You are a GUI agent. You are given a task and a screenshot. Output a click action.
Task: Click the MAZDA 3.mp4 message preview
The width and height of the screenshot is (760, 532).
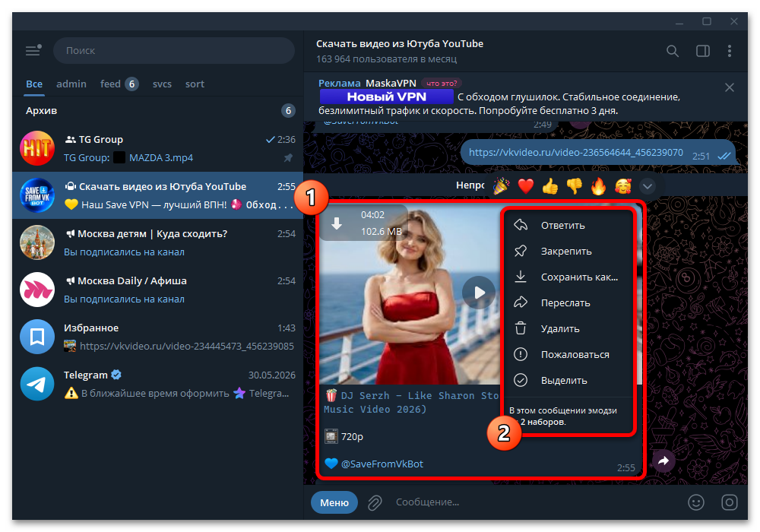click(161, 157)
